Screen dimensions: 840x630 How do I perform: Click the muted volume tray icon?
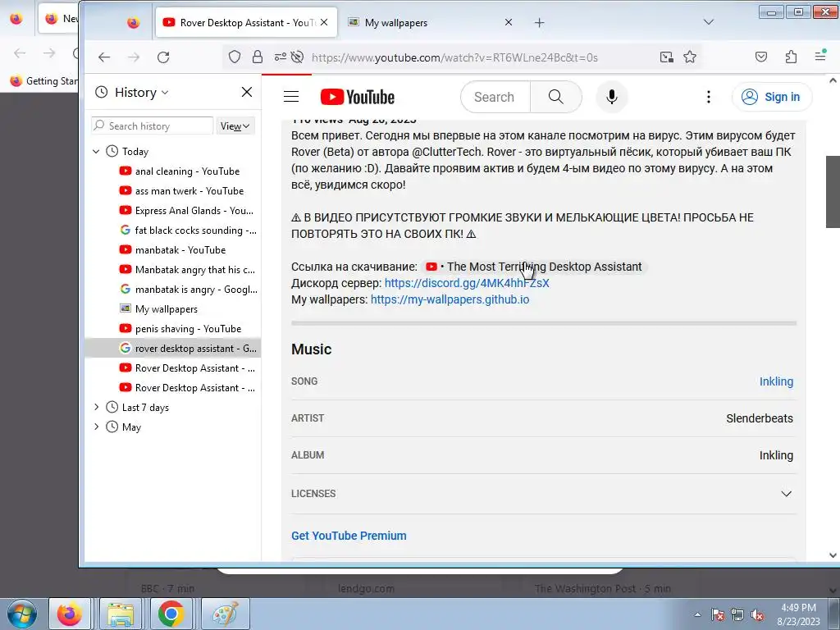pyautogui.click(x=756, y=614)
